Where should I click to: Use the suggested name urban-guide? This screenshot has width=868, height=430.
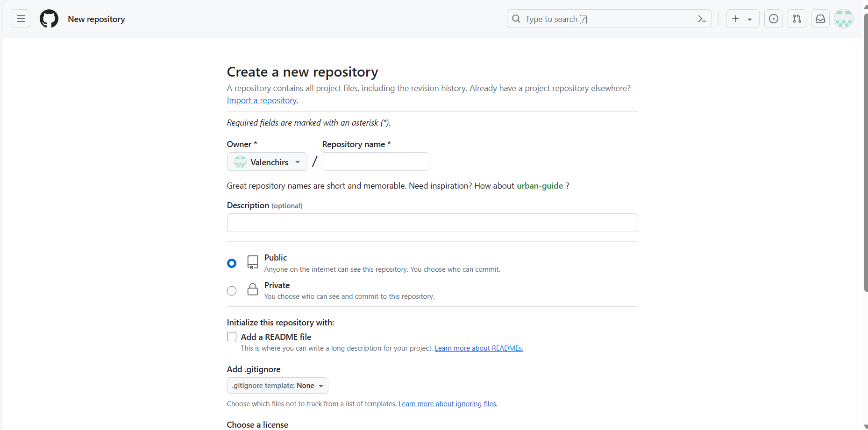point(540,186)
